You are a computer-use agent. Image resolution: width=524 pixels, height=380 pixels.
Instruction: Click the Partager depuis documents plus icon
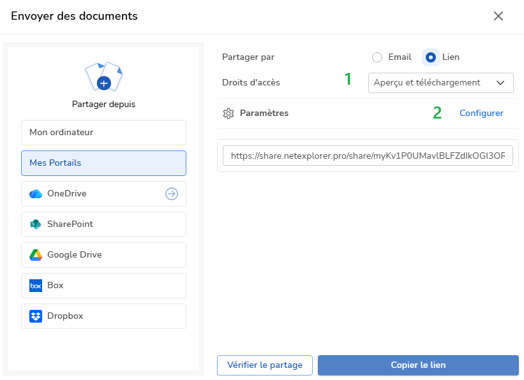coord(104,77)
